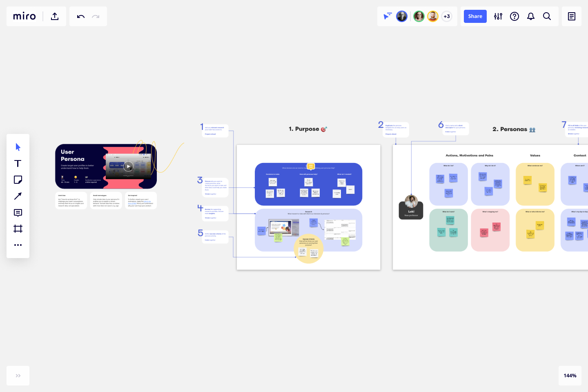The height and width of the screenshot is (392, 588).
Task: Select the 'Get inspired' tip card
Action: click(141, 200)
